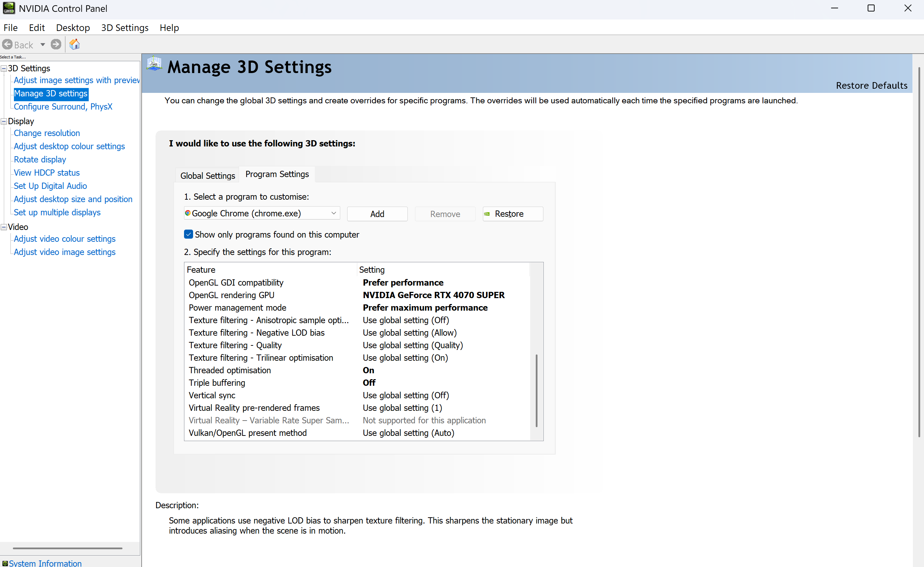
Task: Click the Restore button
Action: (x=513, y=214)
